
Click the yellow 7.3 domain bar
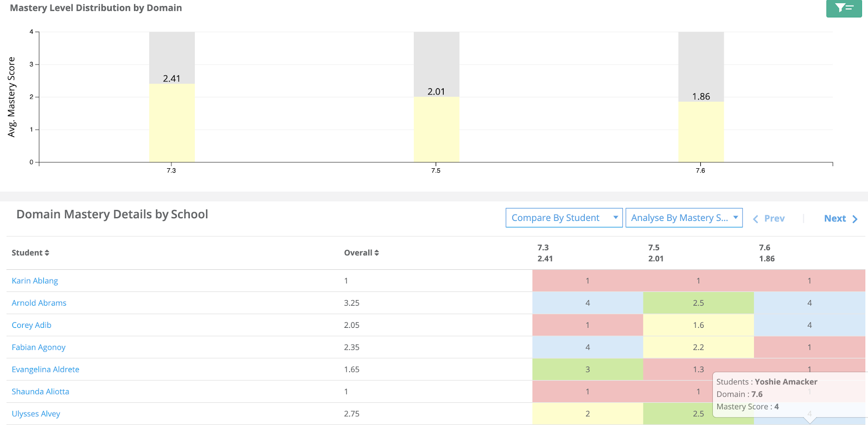click(x=172, y=123)
